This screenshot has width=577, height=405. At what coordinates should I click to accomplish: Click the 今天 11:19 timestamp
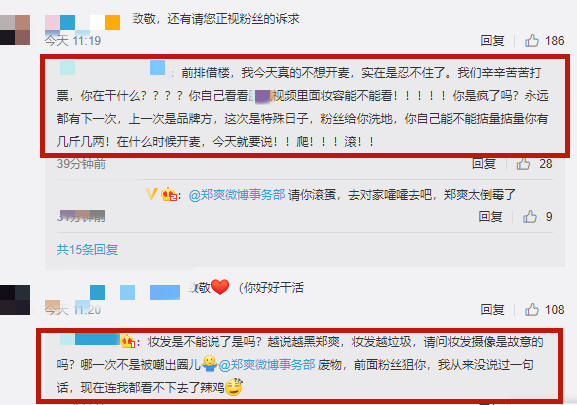click(x=73, y=40)
